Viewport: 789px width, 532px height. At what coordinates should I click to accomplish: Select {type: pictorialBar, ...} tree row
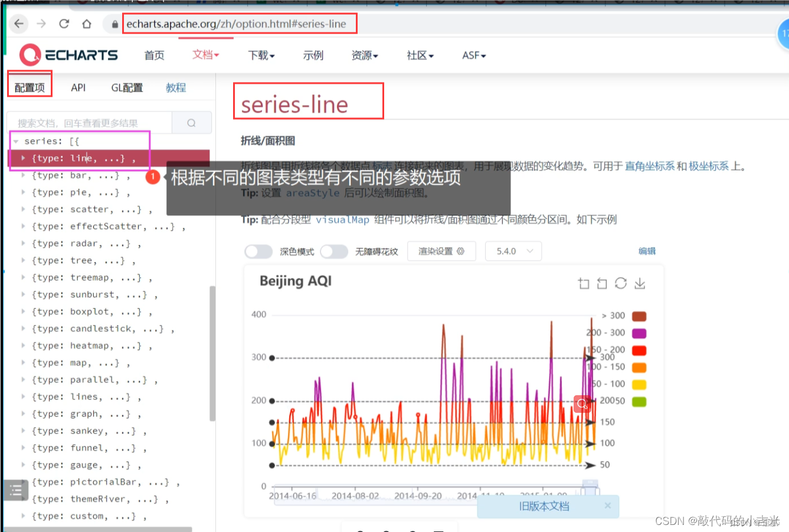pos(106,482)
